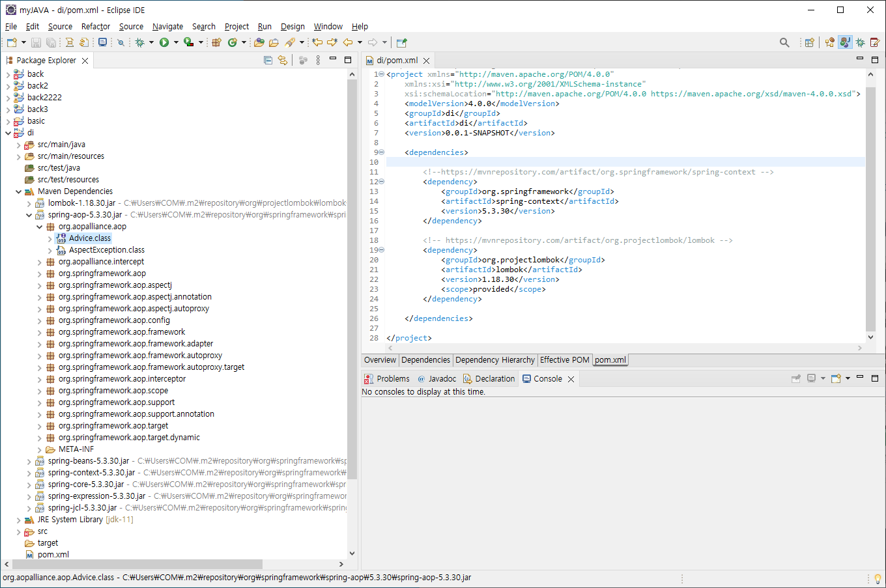Open dropdown arrow next to New icon
Viewport: 886px width, 588px height.
point(23,42)
